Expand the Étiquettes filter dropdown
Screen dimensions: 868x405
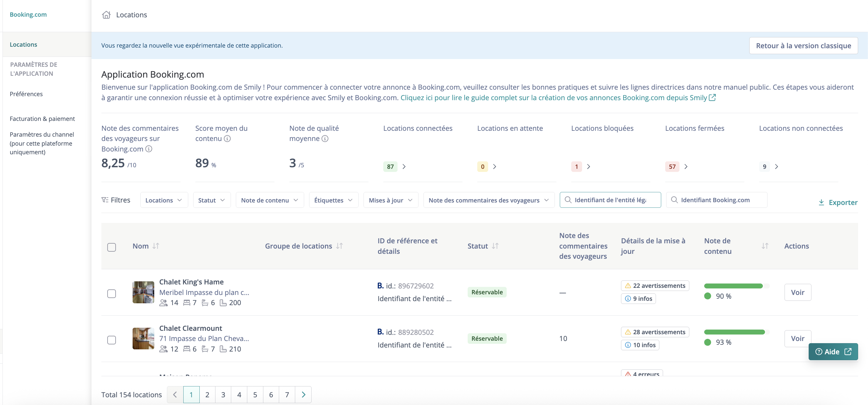333,200
